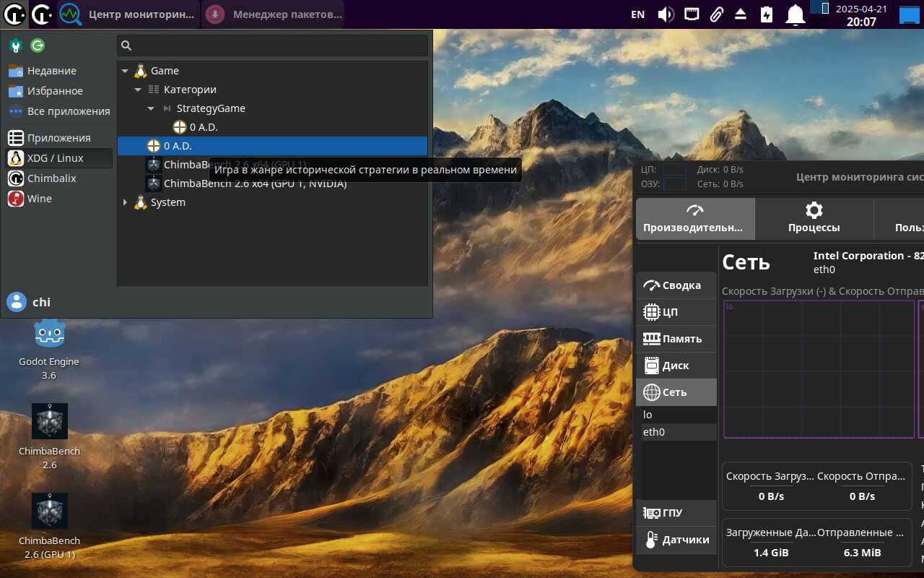Click the blue show desktop icon
This screenshot has height=578, width=924.
[909, 14]
